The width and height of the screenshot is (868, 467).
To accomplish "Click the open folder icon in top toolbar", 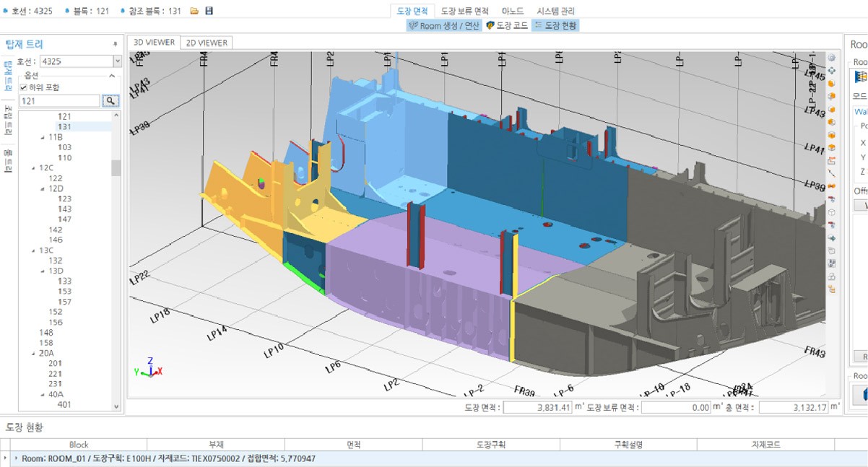I will [194, 11].
